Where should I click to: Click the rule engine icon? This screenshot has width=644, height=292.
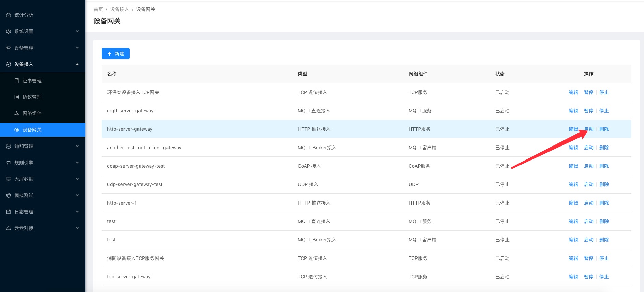[9, 163]
